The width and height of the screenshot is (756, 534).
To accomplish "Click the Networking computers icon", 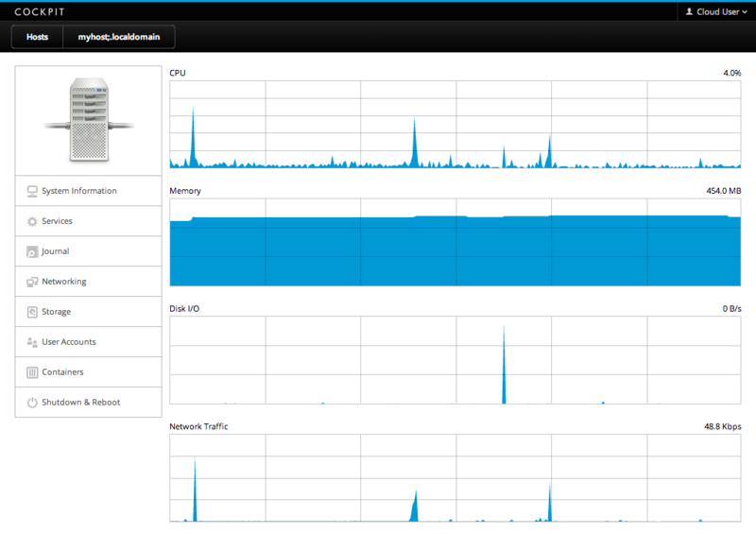I will pyautogui.click(x=32, y=282).
